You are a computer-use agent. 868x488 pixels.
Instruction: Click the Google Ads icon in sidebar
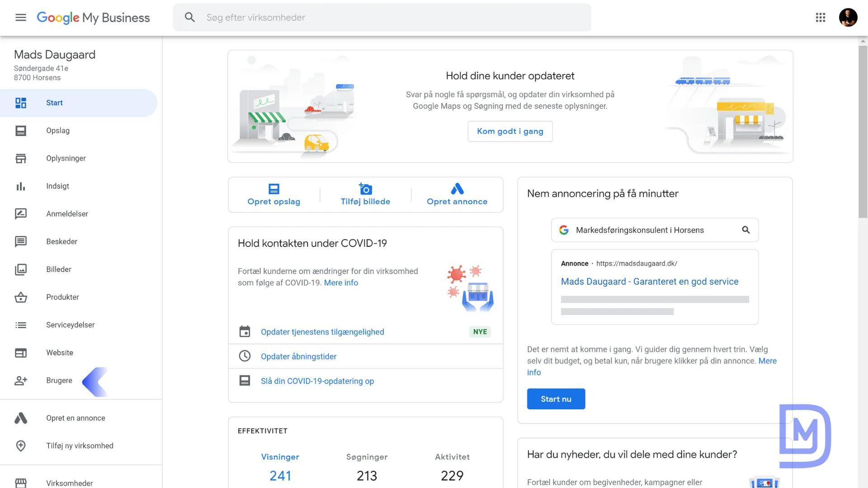(21, 418)
